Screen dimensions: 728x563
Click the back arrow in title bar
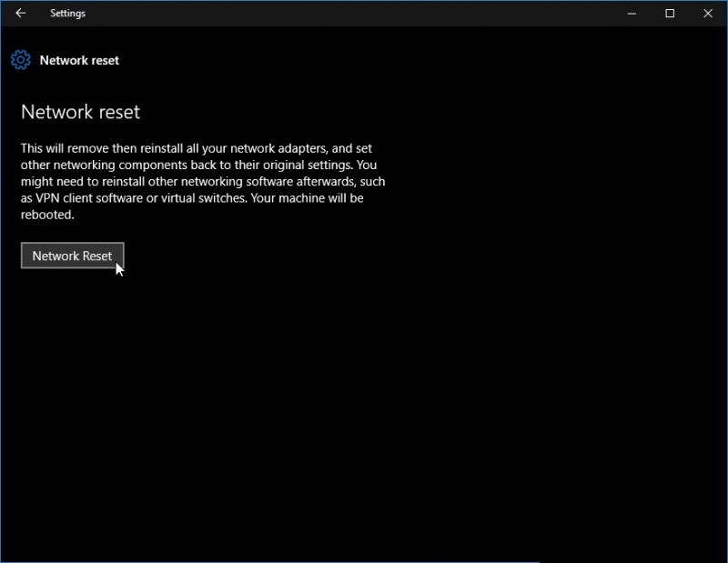pos(20,14)
